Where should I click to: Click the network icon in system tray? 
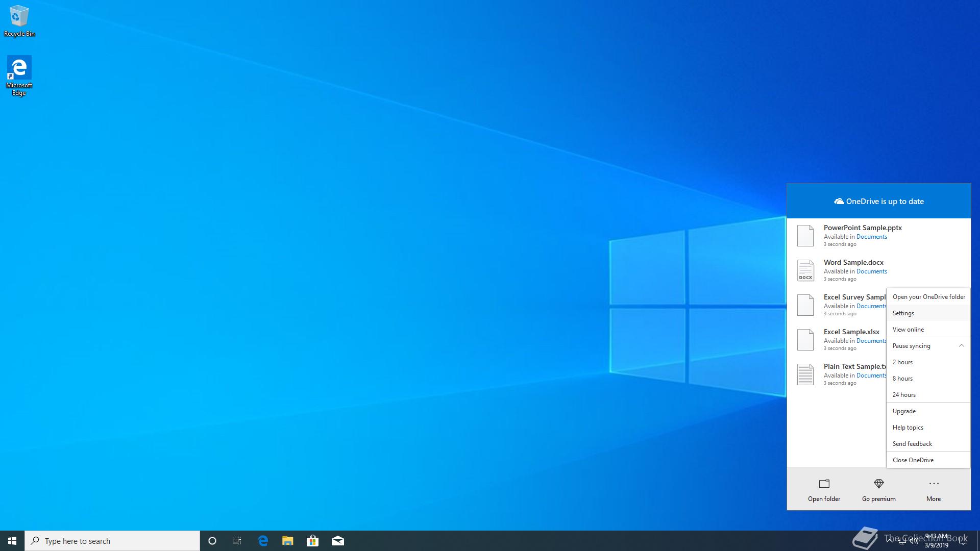[x=902, y=541]
